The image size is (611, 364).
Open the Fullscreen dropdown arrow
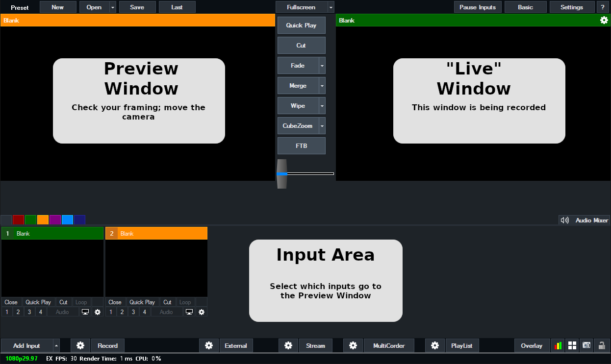[331, 7]
